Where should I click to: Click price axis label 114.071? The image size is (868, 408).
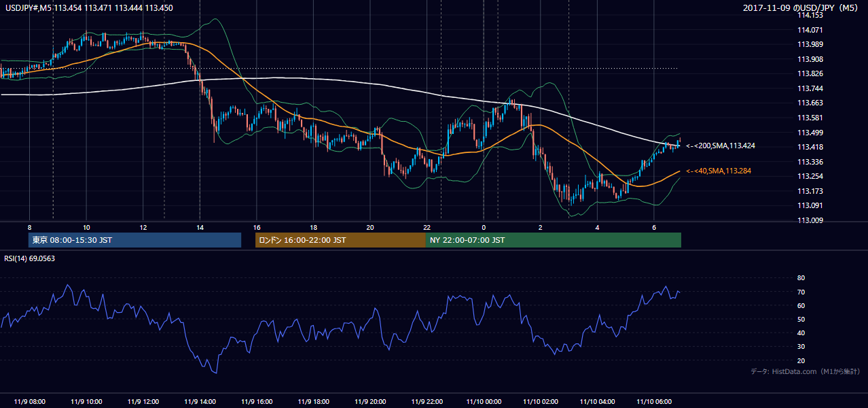(x=810, y=30)
